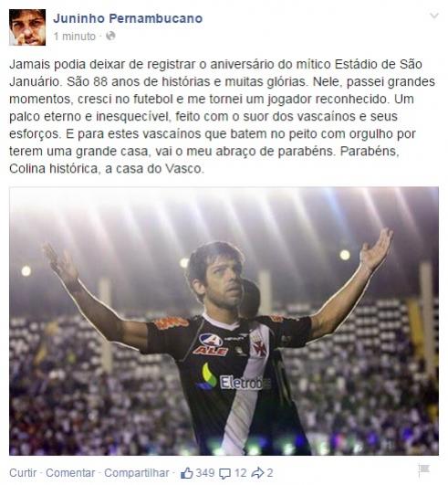
Task: Click the thumbs-up likes icon
Action: tap(187, 473)
